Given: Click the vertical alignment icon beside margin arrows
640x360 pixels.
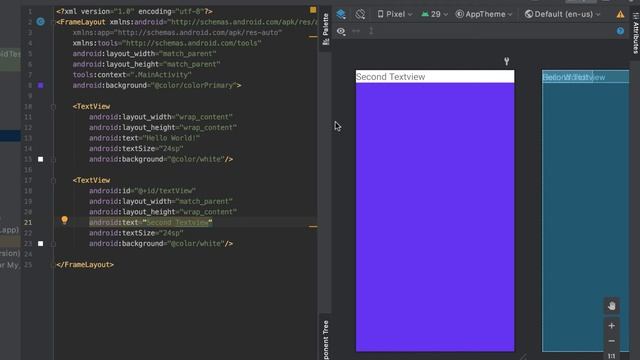Looking at the screenshot, I should coord(371,31).
